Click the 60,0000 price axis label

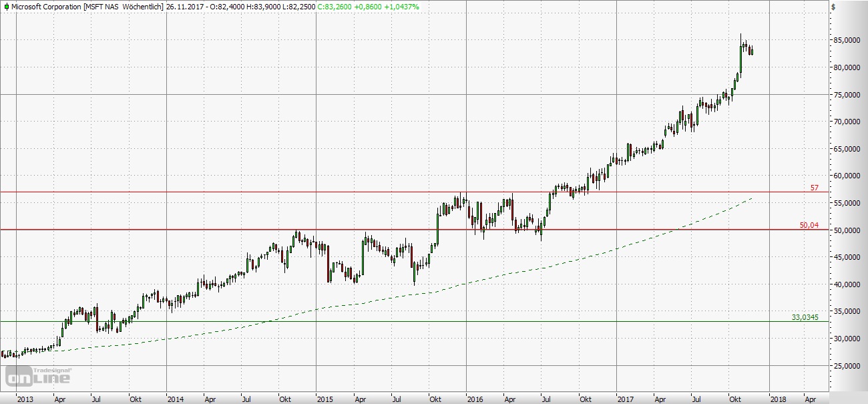[x=847, y=176]
